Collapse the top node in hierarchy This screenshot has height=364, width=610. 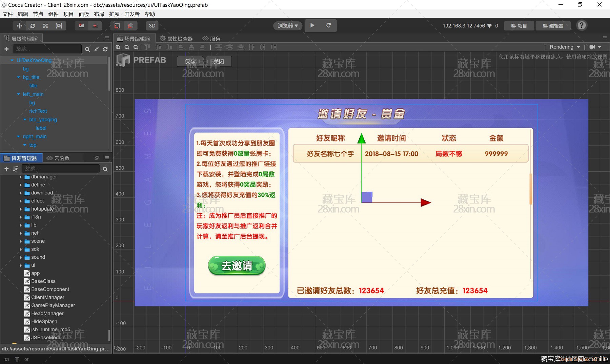(x=25, y=145)
